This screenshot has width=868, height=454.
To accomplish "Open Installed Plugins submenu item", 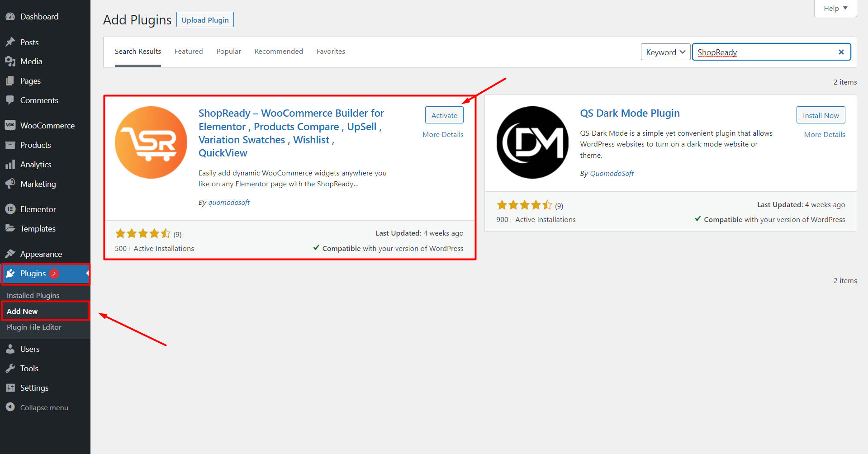I will click(33, 295).
